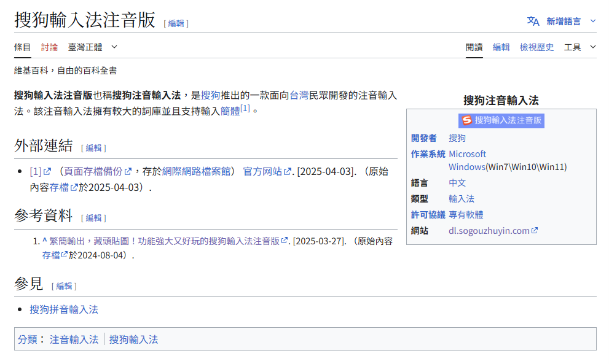Open the 新增語言 language dropdown
The width and height of the screenshot is (609, 364).
564,21
